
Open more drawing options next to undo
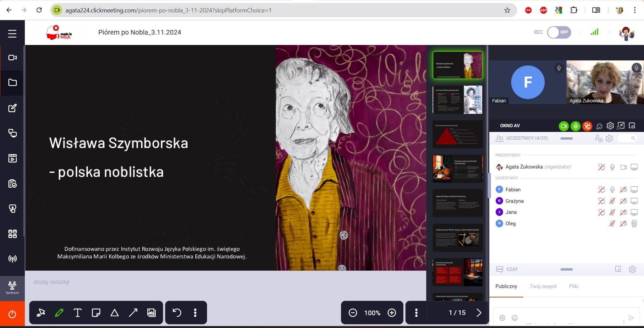(195, 313)
